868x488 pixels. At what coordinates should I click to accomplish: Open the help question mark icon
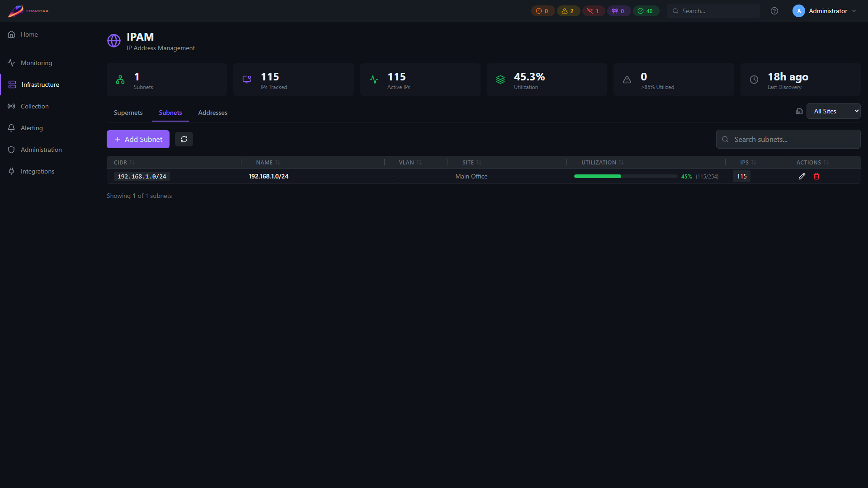coord(774,11)
